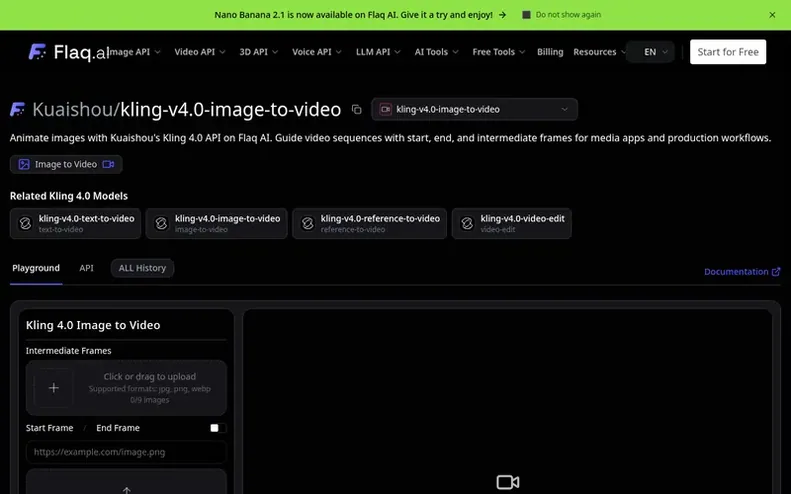Select the 'Start Frame' label

[x=49, y=428]
